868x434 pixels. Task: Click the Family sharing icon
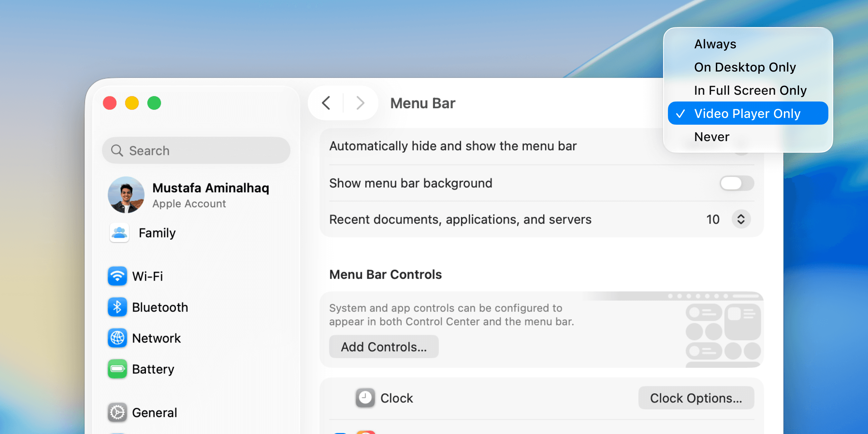pyautogui.click(x=119, y=233)
